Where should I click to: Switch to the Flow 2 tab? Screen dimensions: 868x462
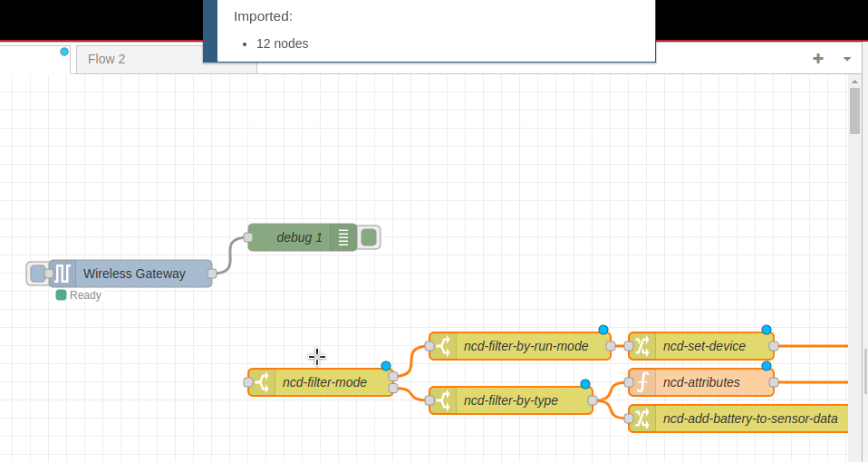tap(107, 59)
